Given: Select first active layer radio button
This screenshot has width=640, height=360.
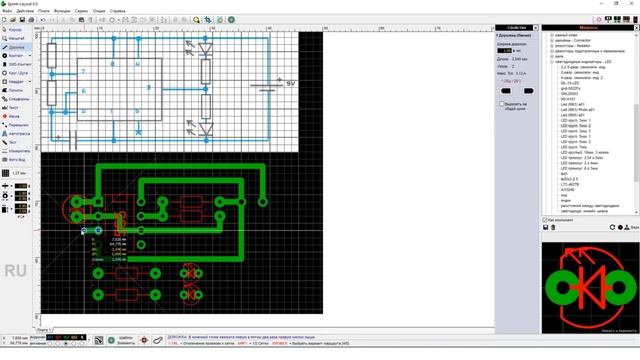Looking at the screenshot, I should (x=50, y=344).
